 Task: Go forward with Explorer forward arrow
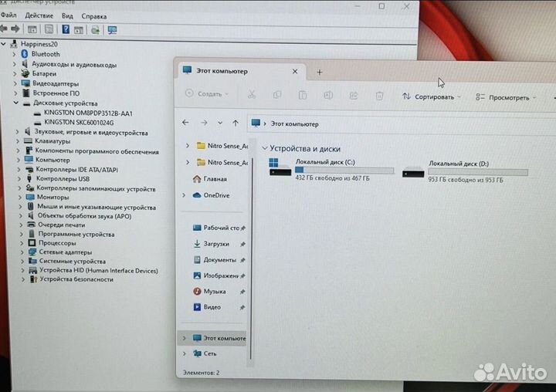(x=204, y=123)
